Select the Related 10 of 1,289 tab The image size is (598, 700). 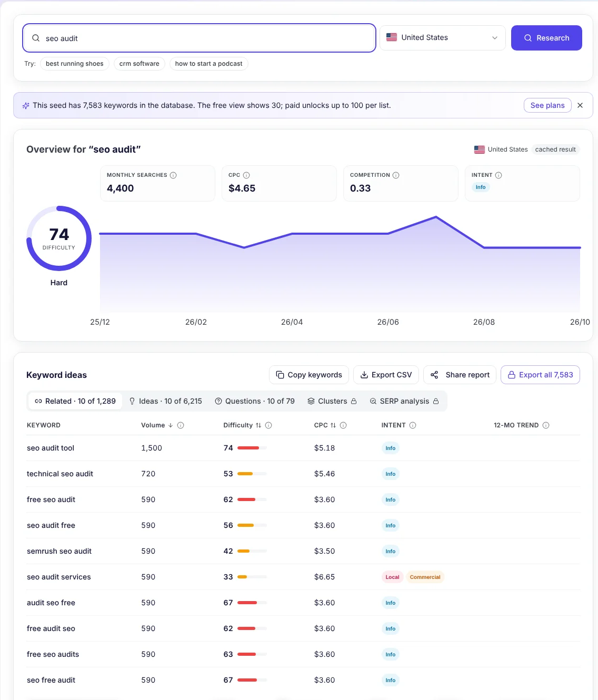75,401
